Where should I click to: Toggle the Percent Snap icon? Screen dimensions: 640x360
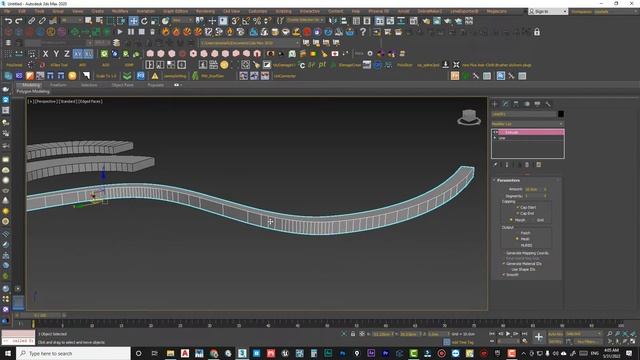tap(257, 20)
